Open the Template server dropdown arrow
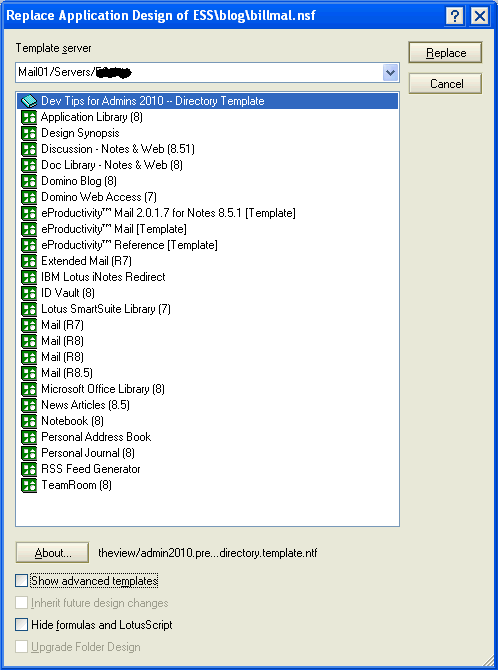Screen dimensions: 498x670 (x=390, y=73)
